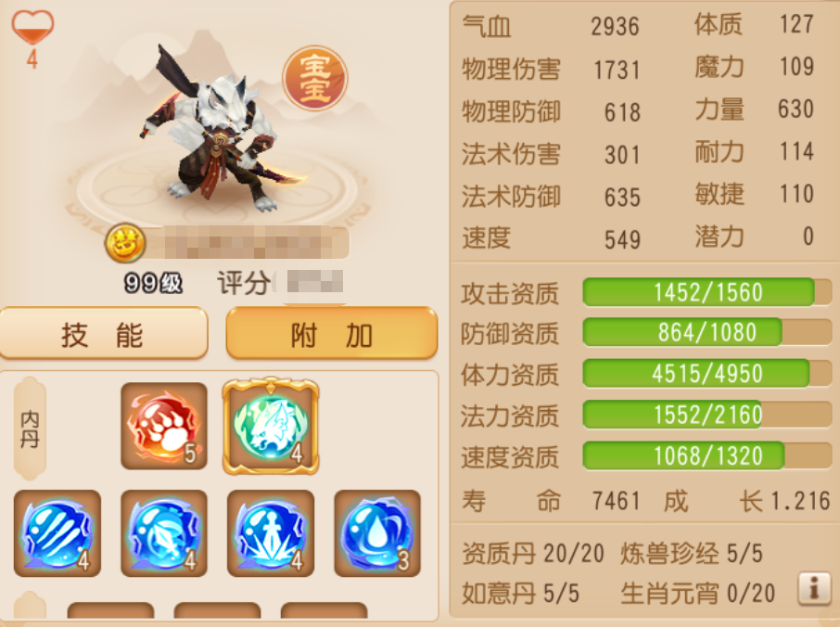840x628 pixels.
Task: Click the round 宝宝 badge
Action: (x=315, y=78)
